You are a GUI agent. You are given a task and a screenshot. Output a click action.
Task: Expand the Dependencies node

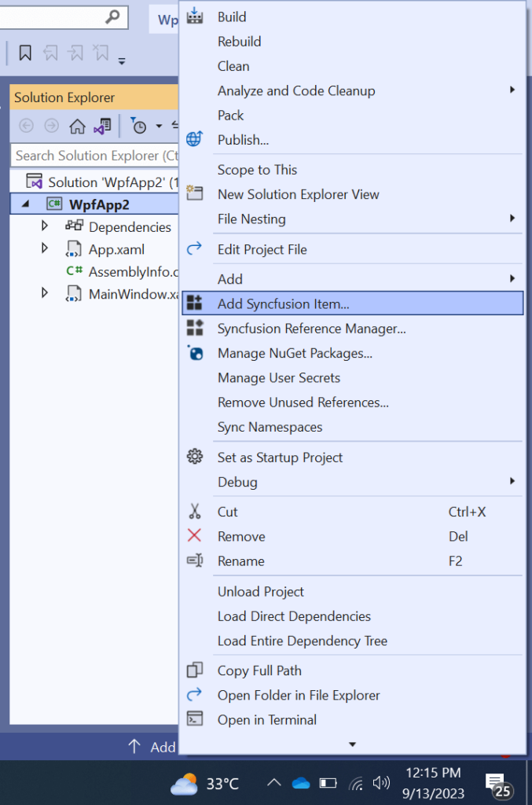click(x=45, y=226)
